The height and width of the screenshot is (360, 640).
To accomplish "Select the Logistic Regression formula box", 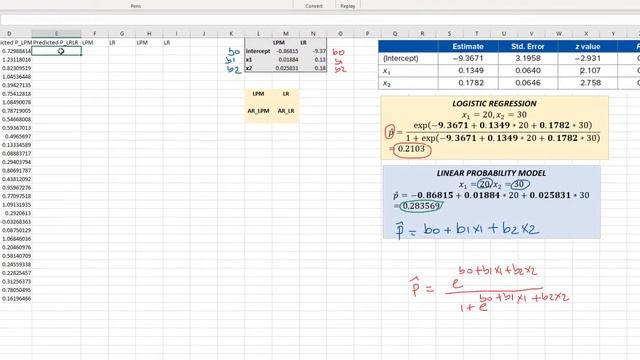I will [494, 128].
